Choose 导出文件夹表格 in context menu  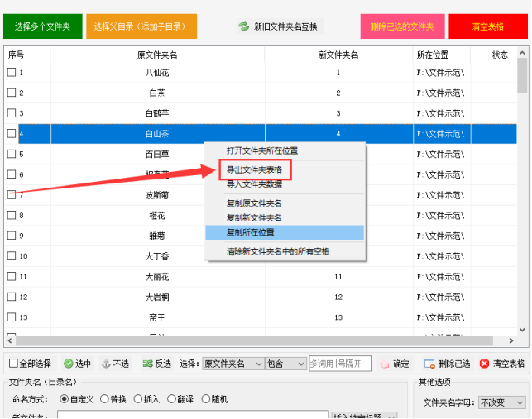pyautogui.click(x=255, y=169)
